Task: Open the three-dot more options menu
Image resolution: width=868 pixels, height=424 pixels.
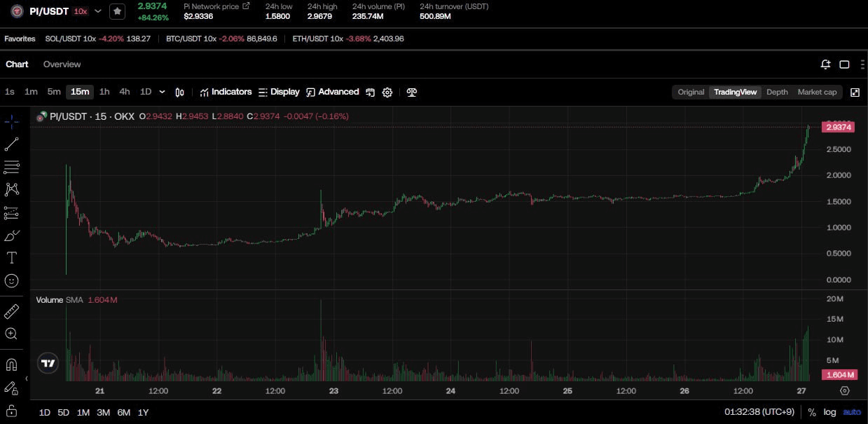Action: coord(862,64)
